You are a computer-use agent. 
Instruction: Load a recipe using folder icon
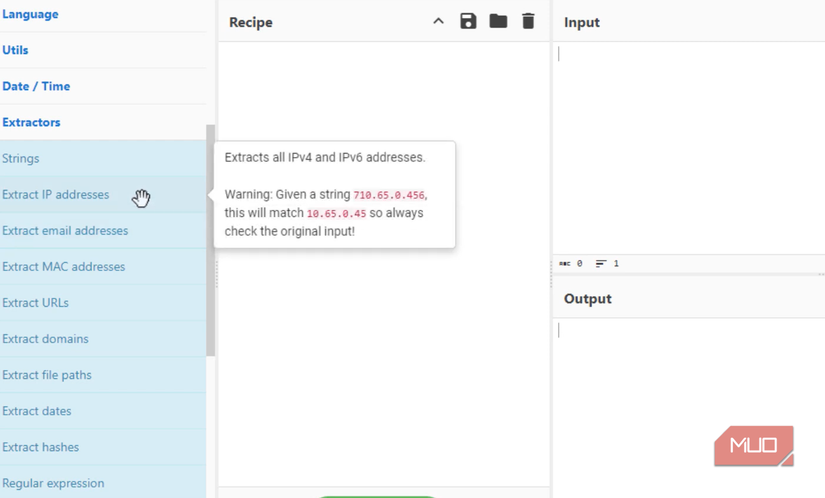point(498,21)
